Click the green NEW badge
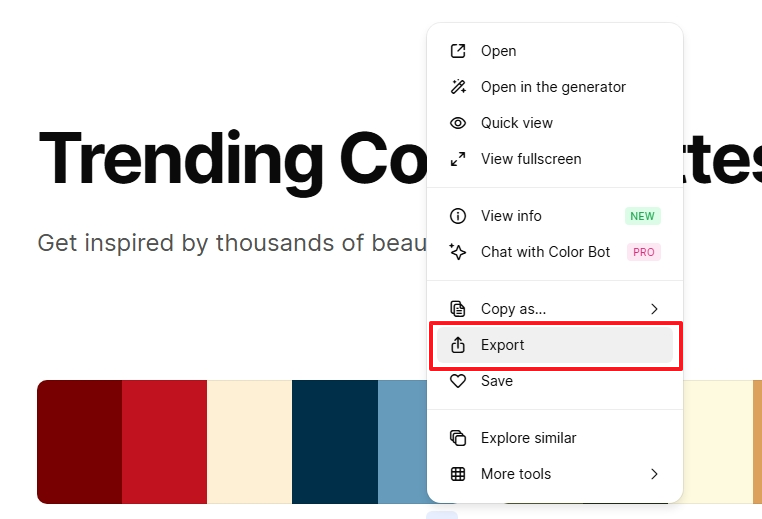This screenshot has height=519, width=762. pyautogui.click(x=643, y=216)
